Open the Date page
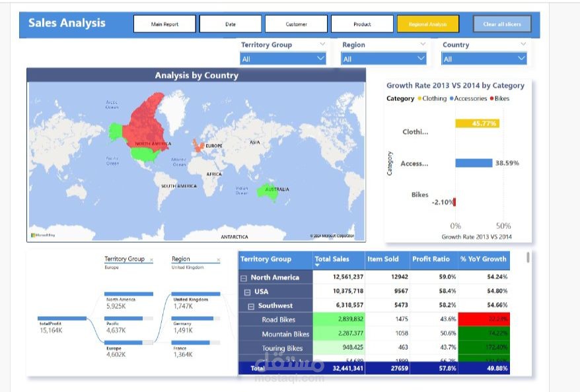The height and width of the screenshot is (392, 580). [231, 24]
